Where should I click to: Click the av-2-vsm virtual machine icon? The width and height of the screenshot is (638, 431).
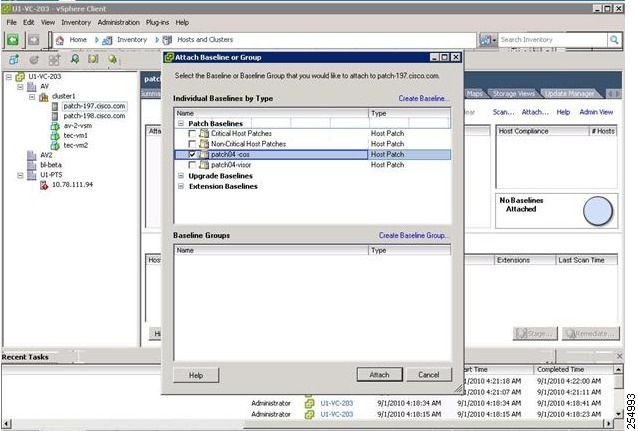click(55, 126)
